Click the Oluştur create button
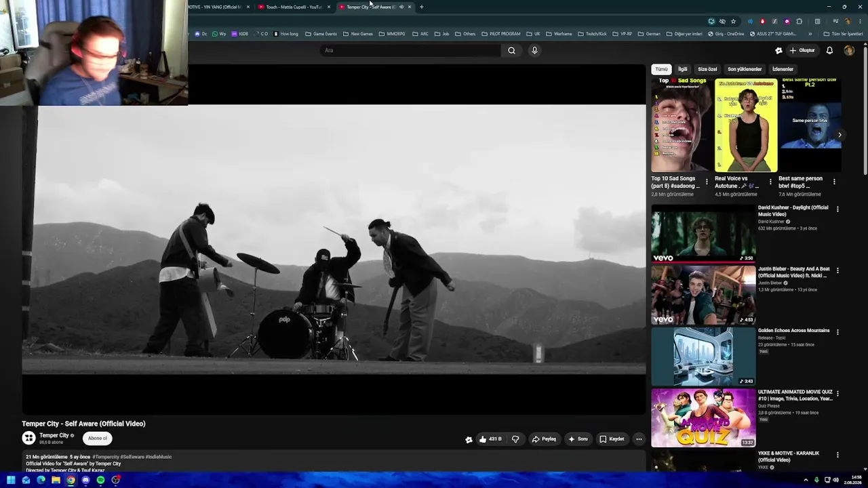 [802, 50]
